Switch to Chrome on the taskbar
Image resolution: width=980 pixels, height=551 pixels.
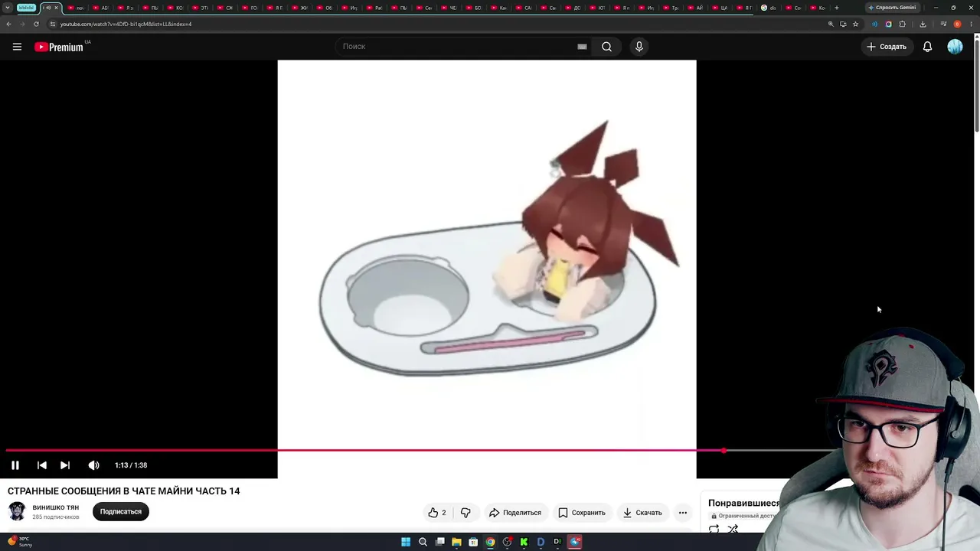tap(490, 542)
